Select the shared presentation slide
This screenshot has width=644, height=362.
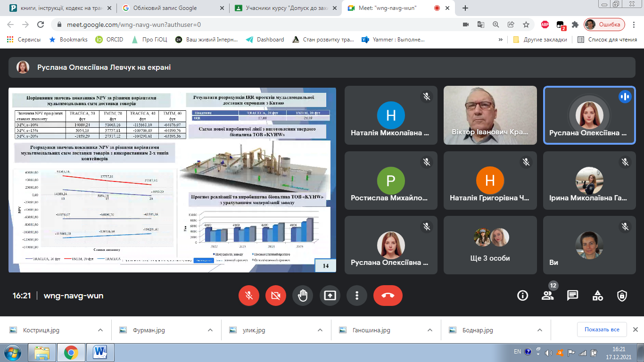click(x=172, y=180)
